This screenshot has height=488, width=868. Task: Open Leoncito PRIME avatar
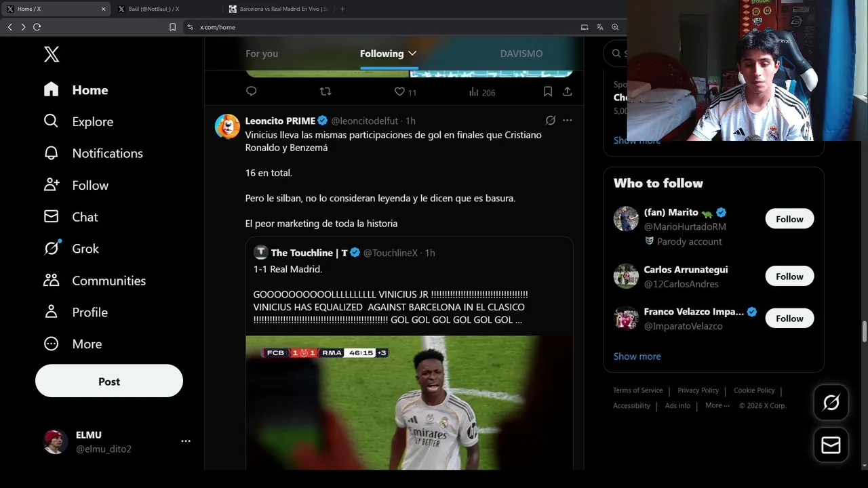(x=227, y=126)
